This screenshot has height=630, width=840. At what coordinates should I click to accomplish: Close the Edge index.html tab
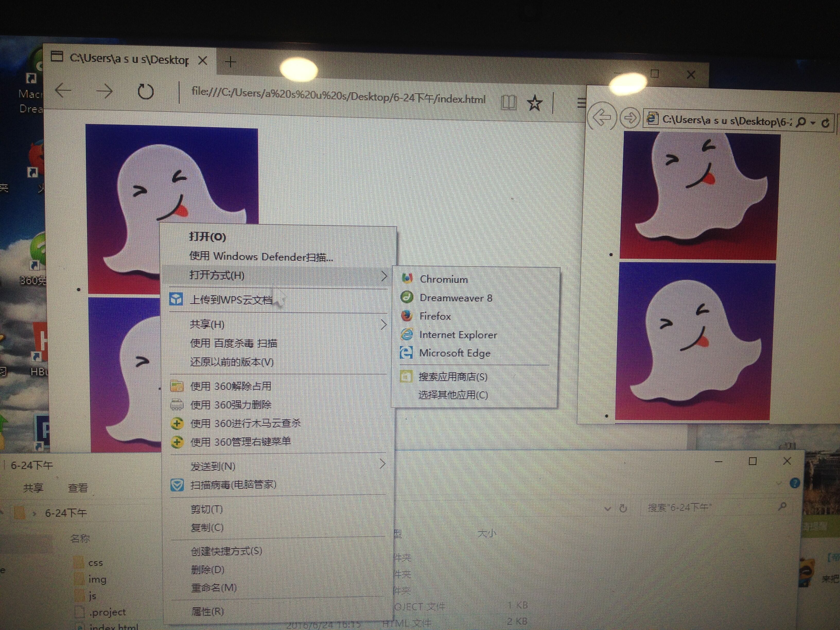click(x=203, y=60)
